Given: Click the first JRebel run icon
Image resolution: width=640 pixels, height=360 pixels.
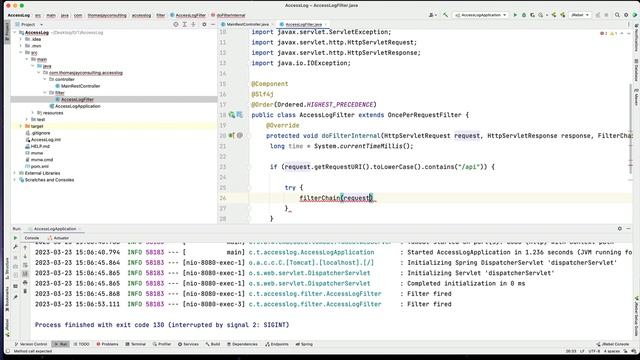Looking at the screenshot, I should (x=554, y=15).
